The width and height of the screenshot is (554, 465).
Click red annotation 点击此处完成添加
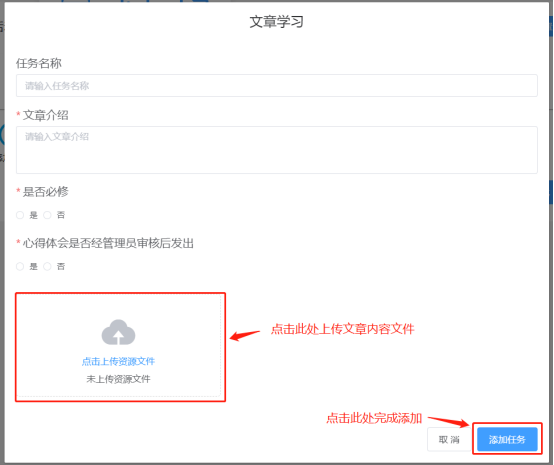(374, 418)
